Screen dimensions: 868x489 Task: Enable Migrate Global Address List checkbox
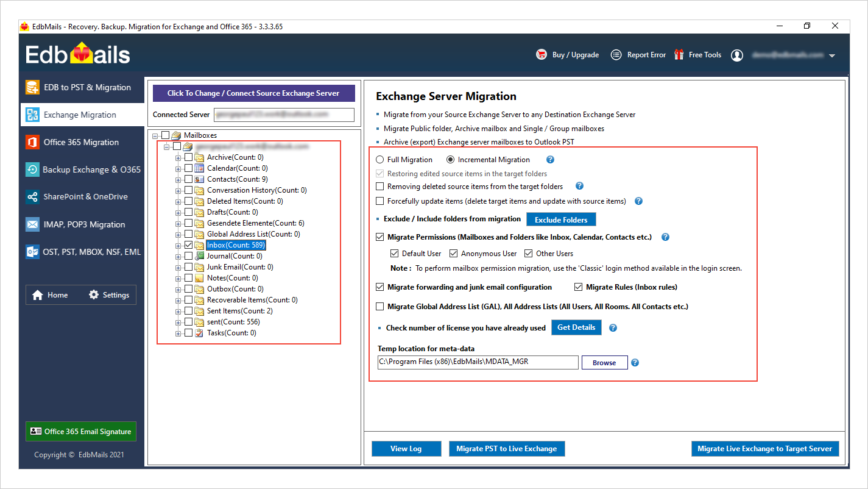[380, 306]
